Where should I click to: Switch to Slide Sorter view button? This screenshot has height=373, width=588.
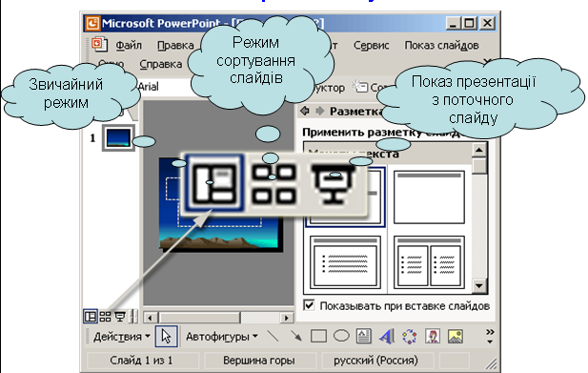(x=106, y=317)
